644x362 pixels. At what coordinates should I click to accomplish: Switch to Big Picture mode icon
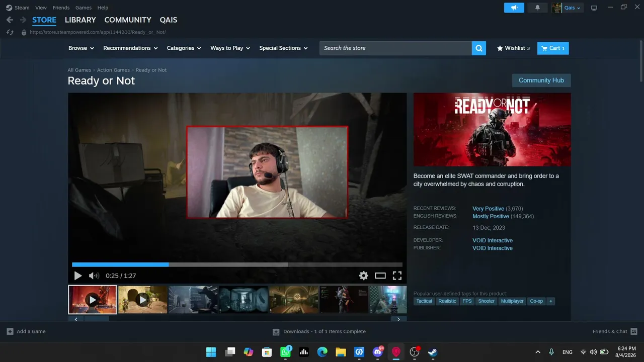click(x=594, y=8)
